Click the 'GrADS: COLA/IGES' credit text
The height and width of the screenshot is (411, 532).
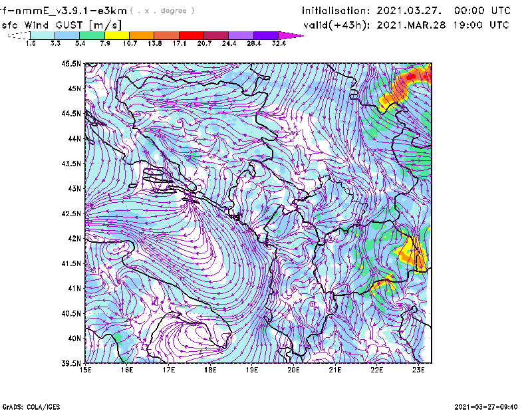(31, 407)
